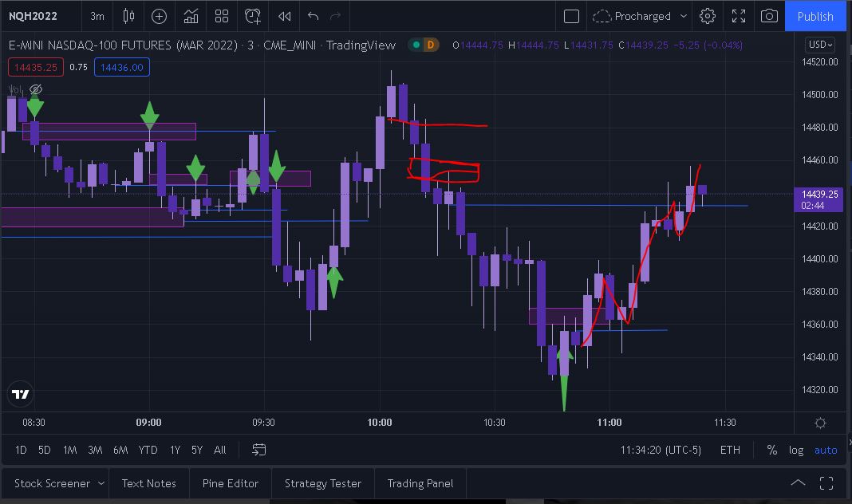
Task: Click the 11:34:20 (UTC-5) timezone selector
Action: click(661, 450)
